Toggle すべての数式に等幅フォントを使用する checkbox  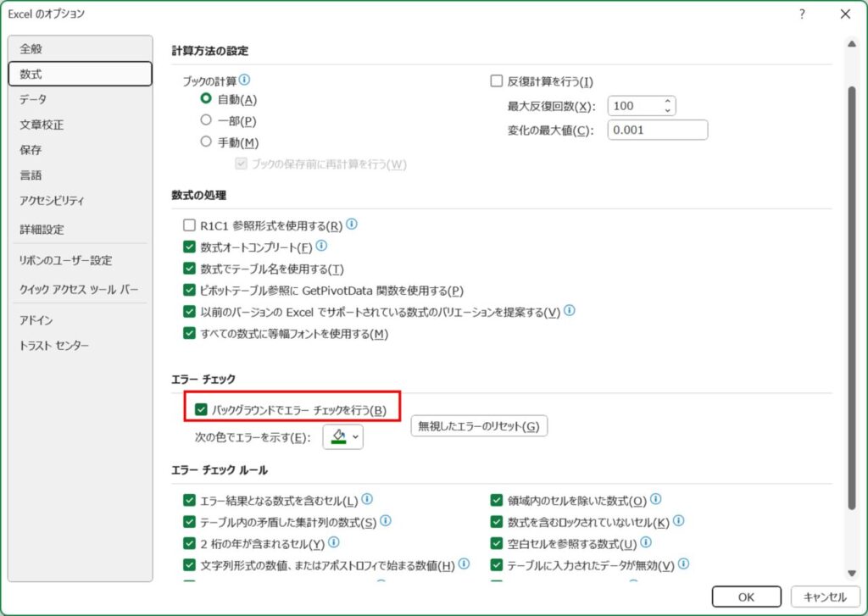(189, 333)
